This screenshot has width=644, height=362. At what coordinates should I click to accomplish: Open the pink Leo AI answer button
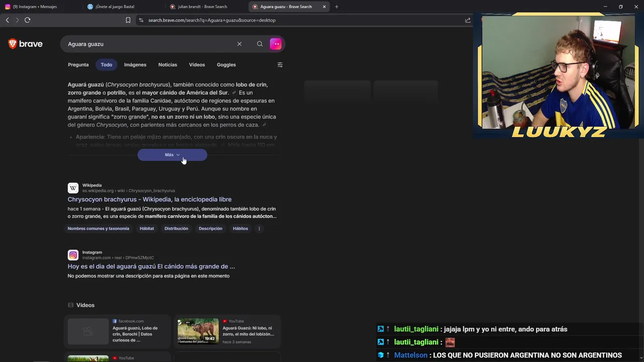tap(276, 44)
